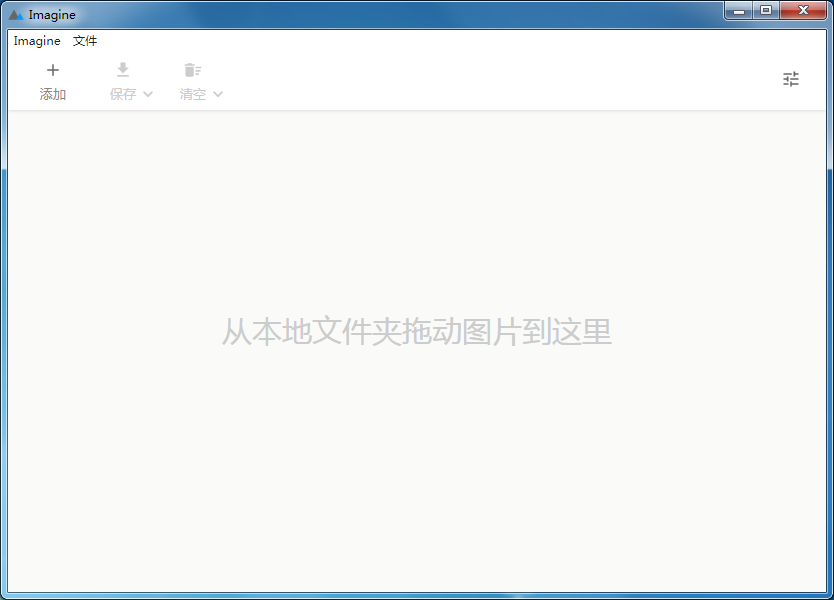The image size is (834, 600).
Task: Close the Imagine window
Action: pos(803,10)
